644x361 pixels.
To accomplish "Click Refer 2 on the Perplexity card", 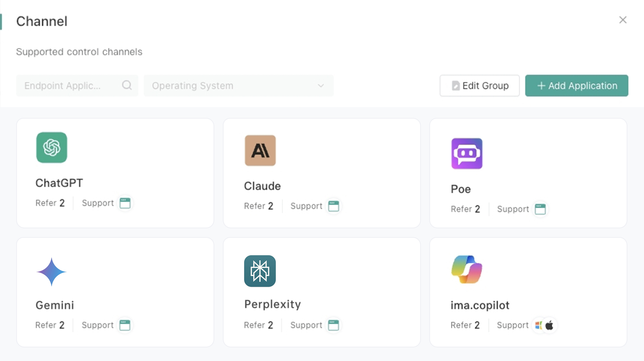I will [258, 325].
